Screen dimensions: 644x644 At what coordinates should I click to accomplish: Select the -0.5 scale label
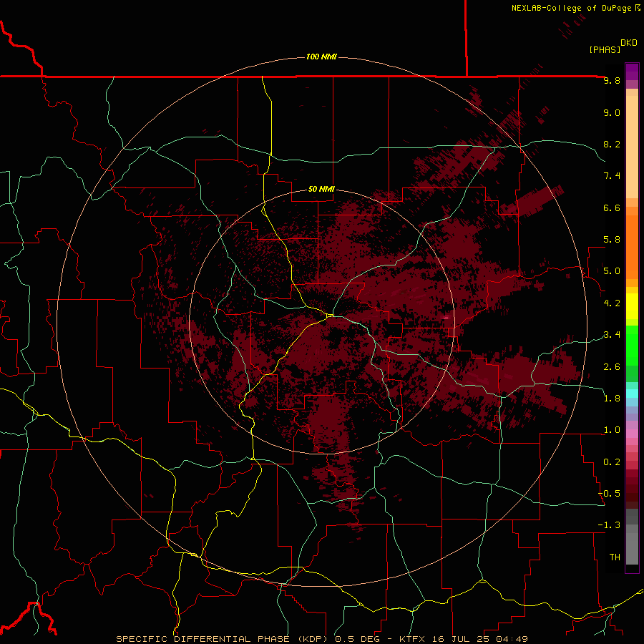point(609,494)
